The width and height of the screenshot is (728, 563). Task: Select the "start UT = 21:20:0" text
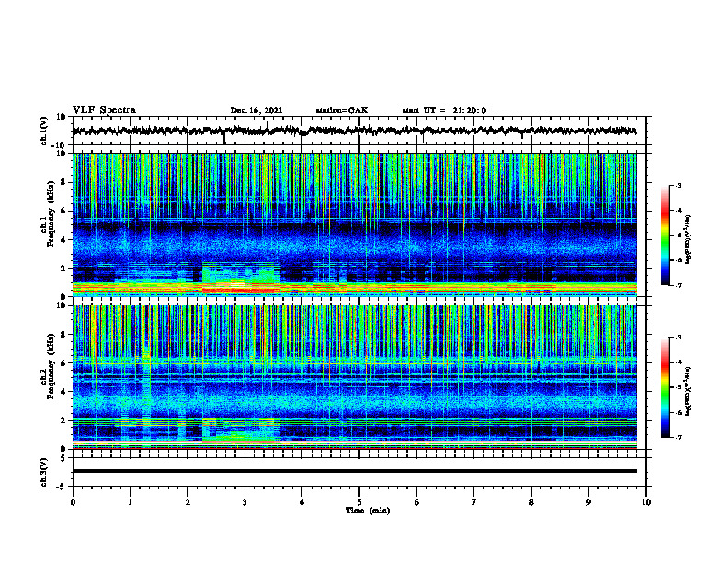click(x=444, y=110)
